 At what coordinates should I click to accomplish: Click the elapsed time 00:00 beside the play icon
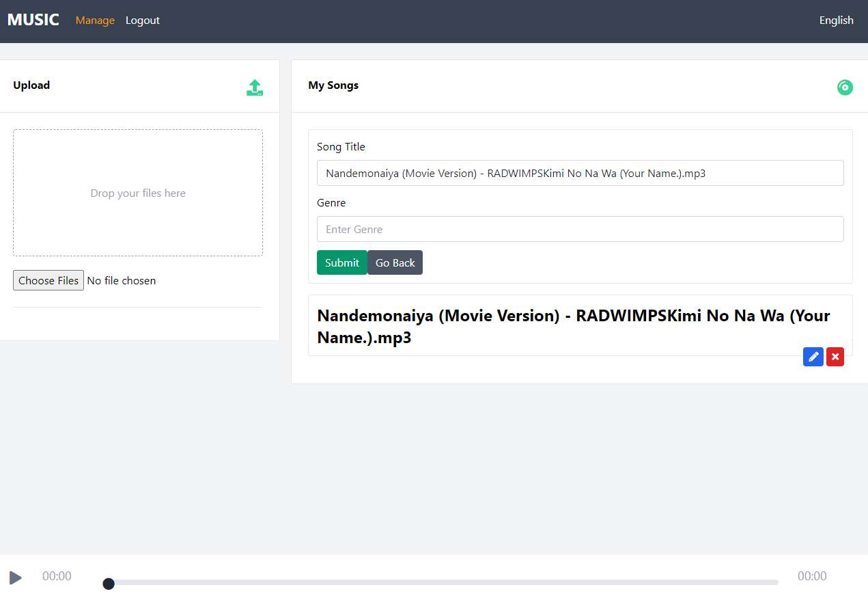57,576
